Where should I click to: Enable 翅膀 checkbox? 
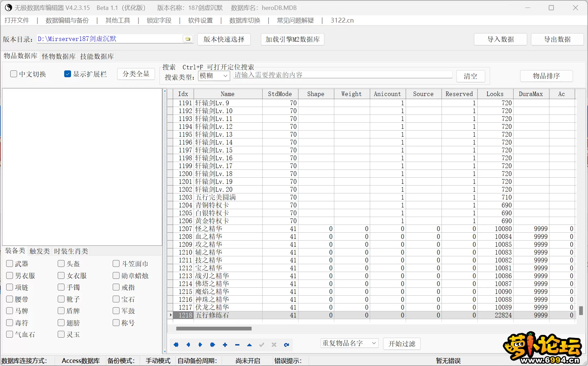tap(61, 323)
